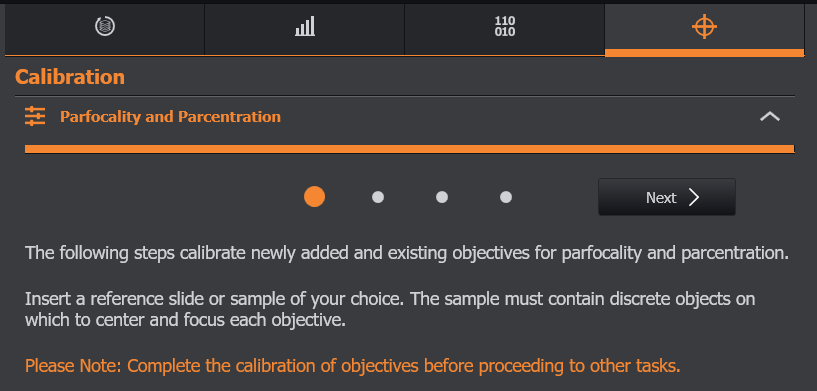Click the orange progress bar under the header

coord(410,149)
